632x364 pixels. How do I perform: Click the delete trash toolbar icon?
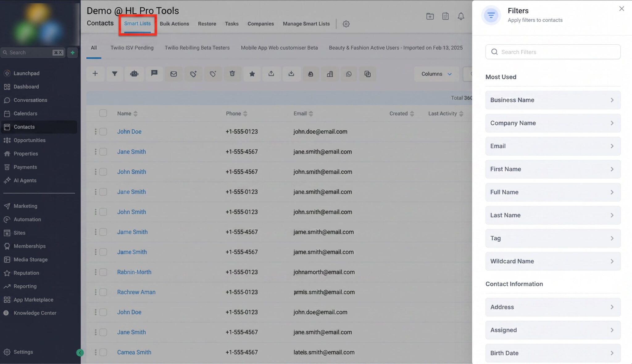click(x=232, y=73)
